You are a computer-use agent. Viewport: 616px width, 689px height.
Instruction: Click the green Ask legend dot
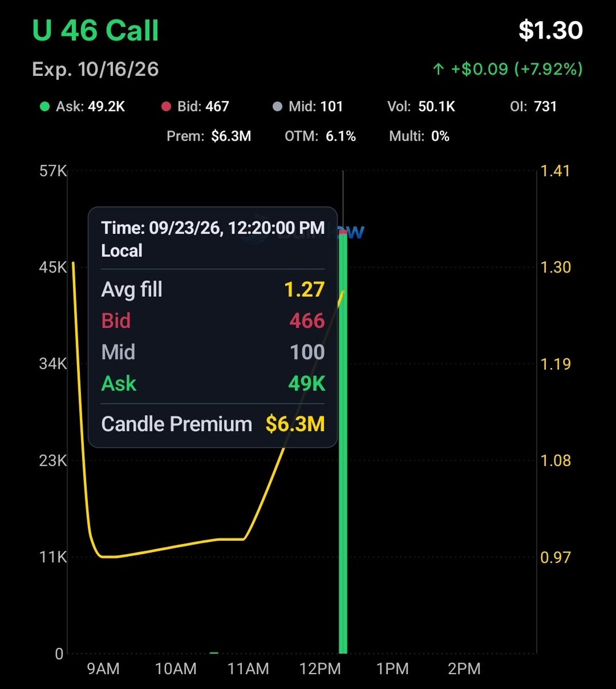tap(44, 107)
